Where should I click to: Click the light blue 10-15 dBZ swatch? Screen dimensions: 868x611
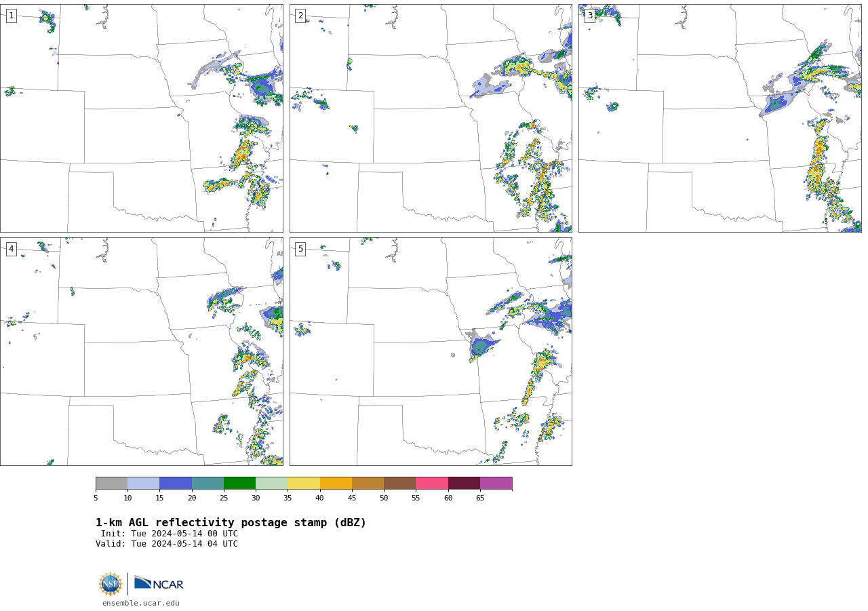(143, 483)
